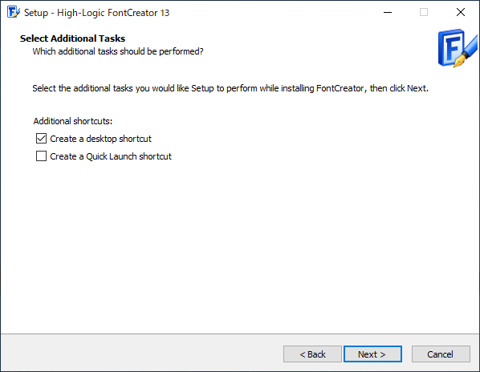
Task: Cancel the FontCreator installation
Action: 441,354
